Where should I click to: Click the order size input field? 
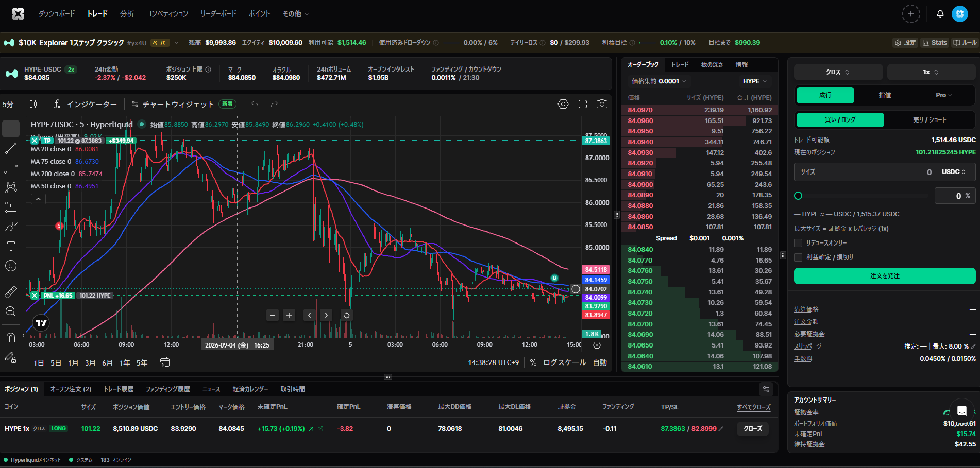tap(885, 172)
